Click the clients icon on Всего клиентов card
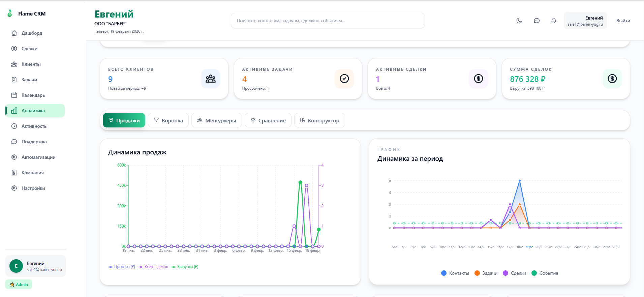 click(210, 79)
